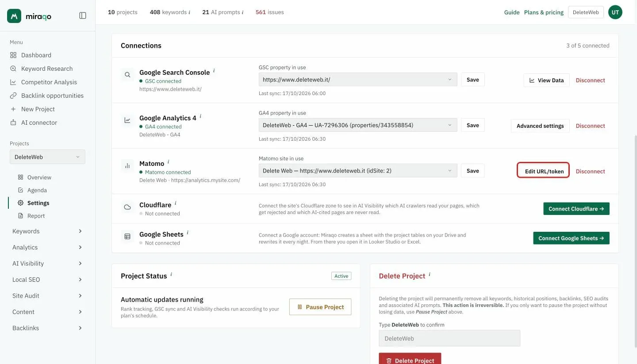Focus the DeleteWeb confirmation input field
The width and height of the screenshot is (637, 364).
click(x=449, y=338)
